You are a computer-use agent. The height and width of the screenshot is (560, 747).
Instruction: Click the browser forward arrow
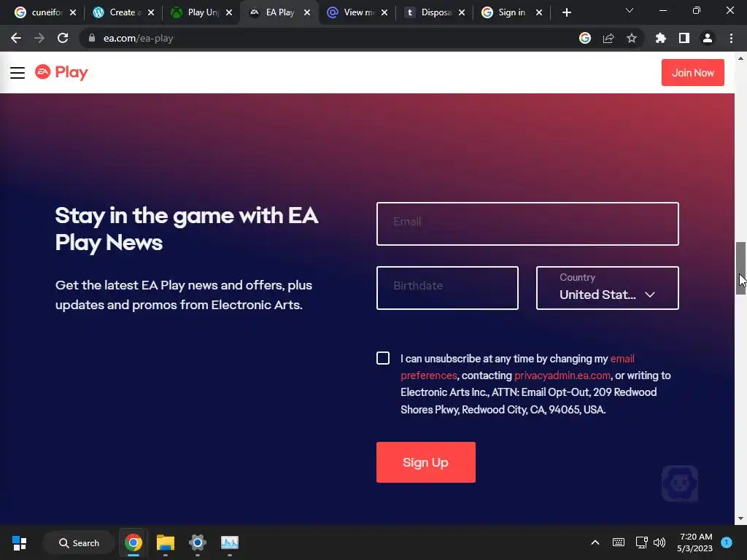pos(39,38)
